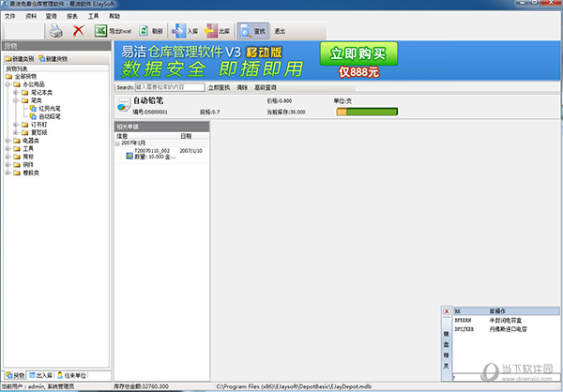
Task: Focus the Search text input field
Action: 170,87
